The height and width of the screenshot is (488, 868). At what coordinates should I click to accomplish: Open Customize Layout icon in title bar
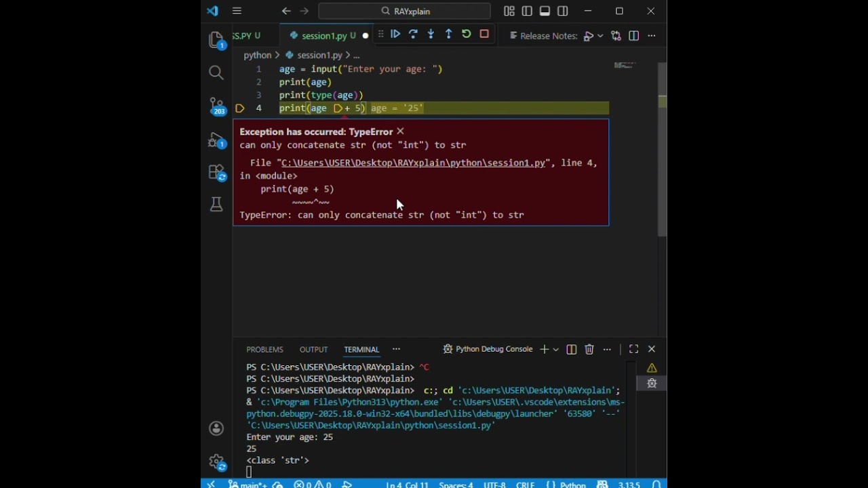point(509,11)
